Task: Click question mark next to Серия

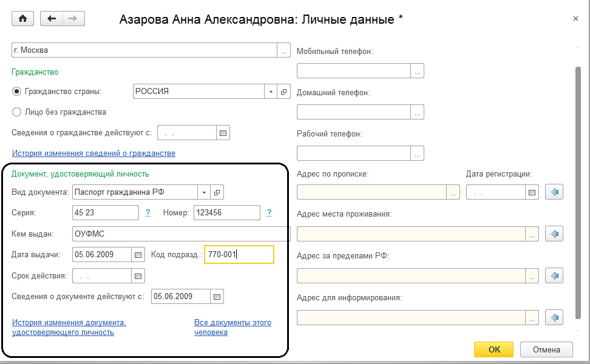Action: 147,213
